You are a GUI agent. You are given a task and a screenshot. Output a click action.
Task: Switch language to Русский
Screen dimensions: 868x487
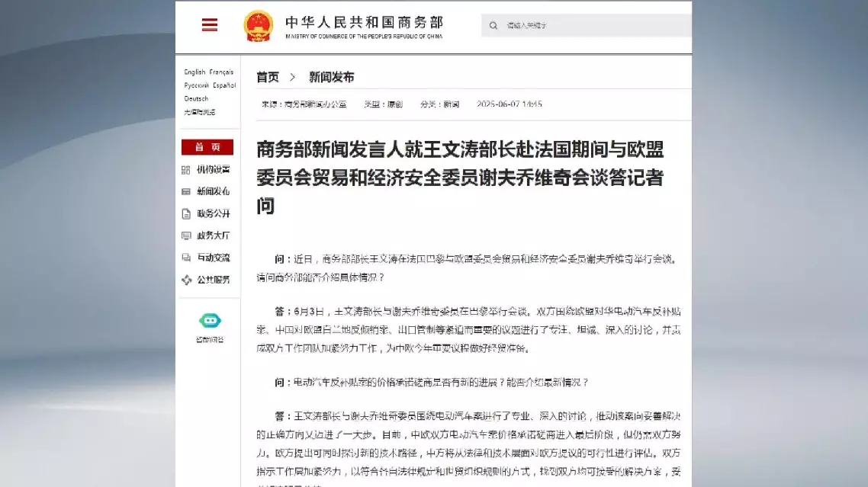click(x=196, y=85)
